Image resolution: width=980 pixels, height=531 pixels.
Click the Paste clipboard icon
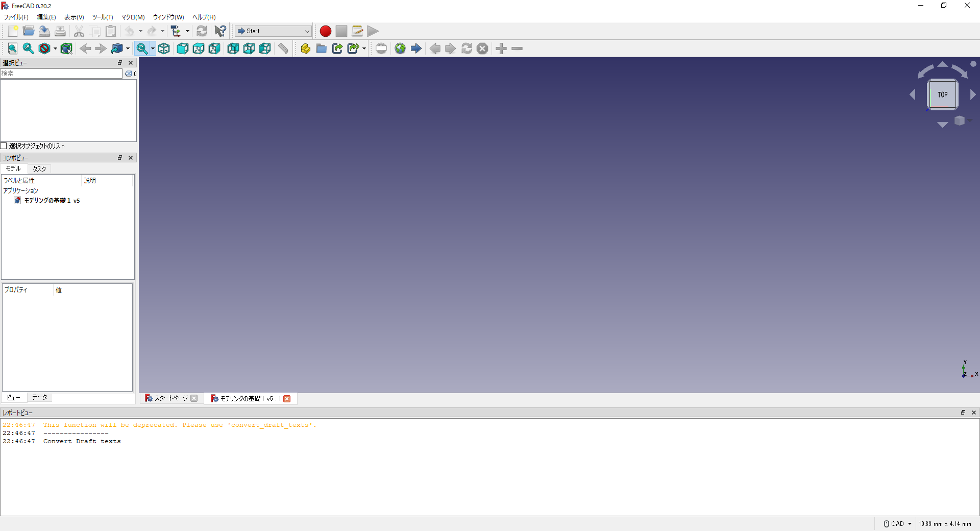click(x=111, y=31)
